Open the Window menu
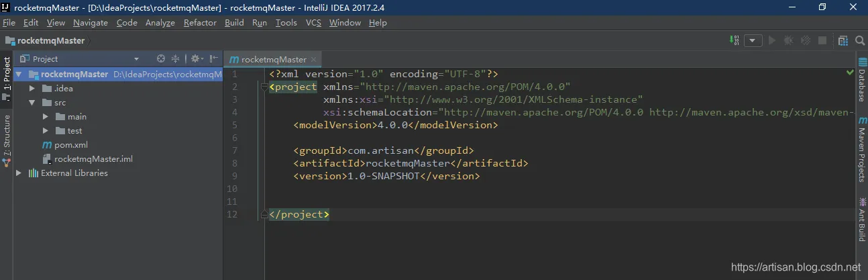This screenshot has width=868, height=280. click(345, 23)
